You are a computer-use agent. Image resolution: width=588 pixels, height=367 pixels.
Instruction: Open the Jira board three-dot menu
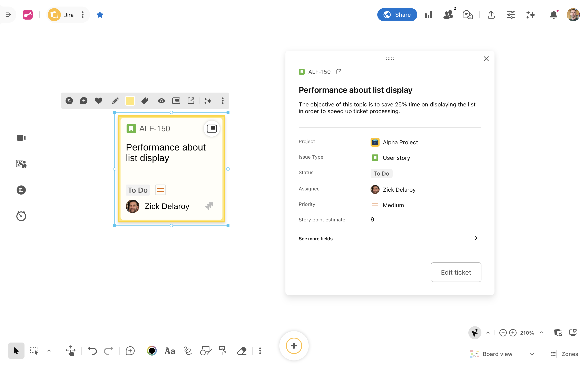83,15
